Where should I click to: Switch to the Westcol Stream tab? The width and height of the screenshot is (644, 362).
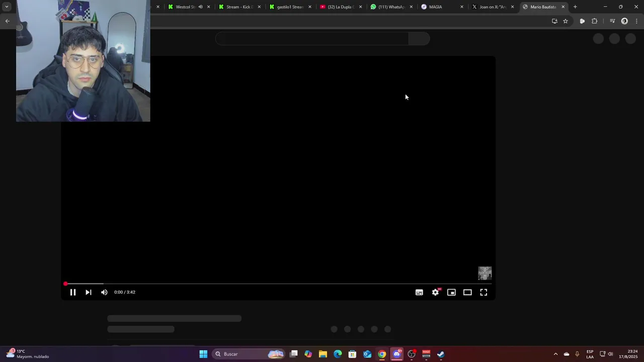pos(184,7)
